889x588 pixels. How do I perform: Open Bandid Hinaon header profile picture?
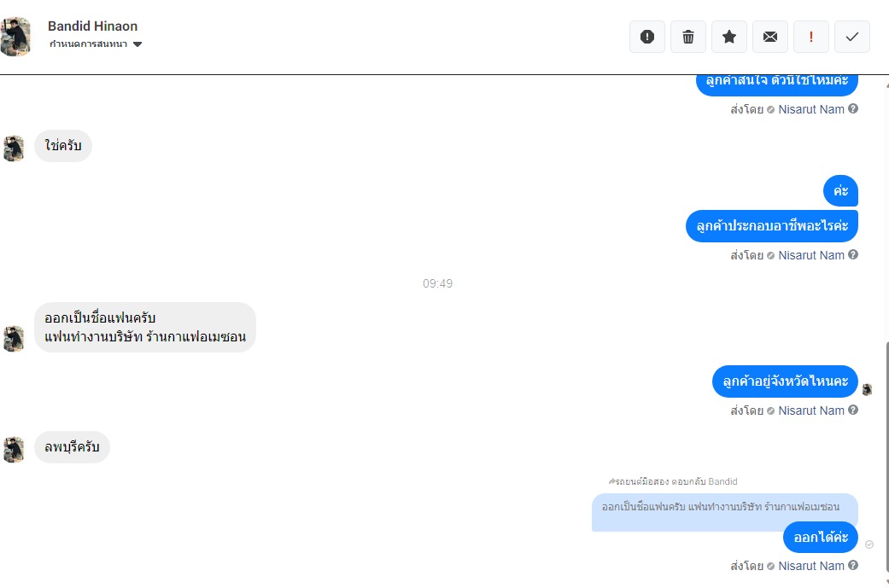15,37
